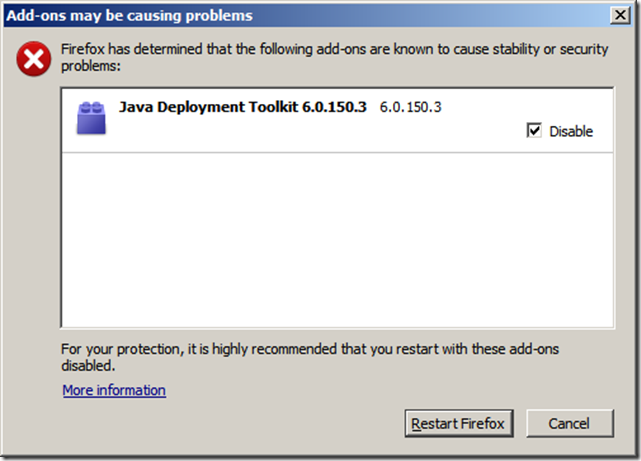Cancel the add-ons warning dialog
Screen dimensions: 641x461
click(569, 423)
